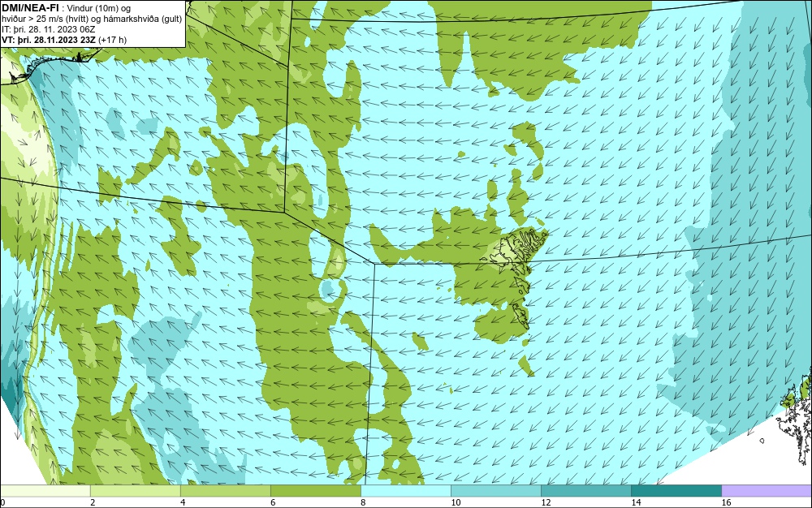
Task: Click the "Vindur (10m) og" text
Action: [99, 8]
